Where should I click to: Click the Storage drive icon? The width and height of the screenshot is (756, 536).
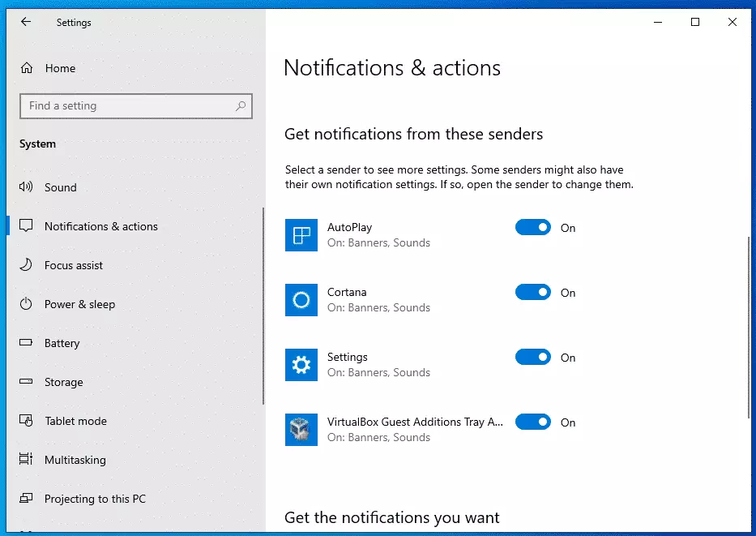coord(26,382)
